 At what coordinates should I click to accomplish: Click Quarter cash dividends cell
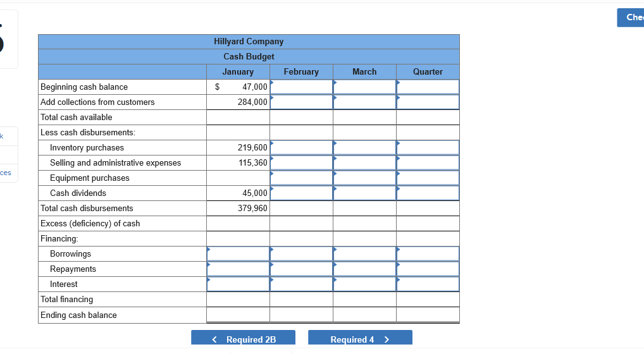[428, 193]
